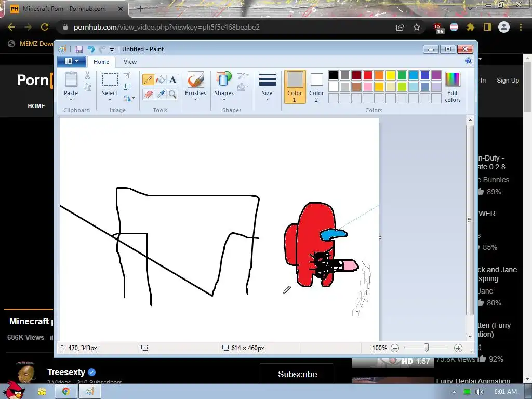Open the Resize and skew tool

coord(127,87)
